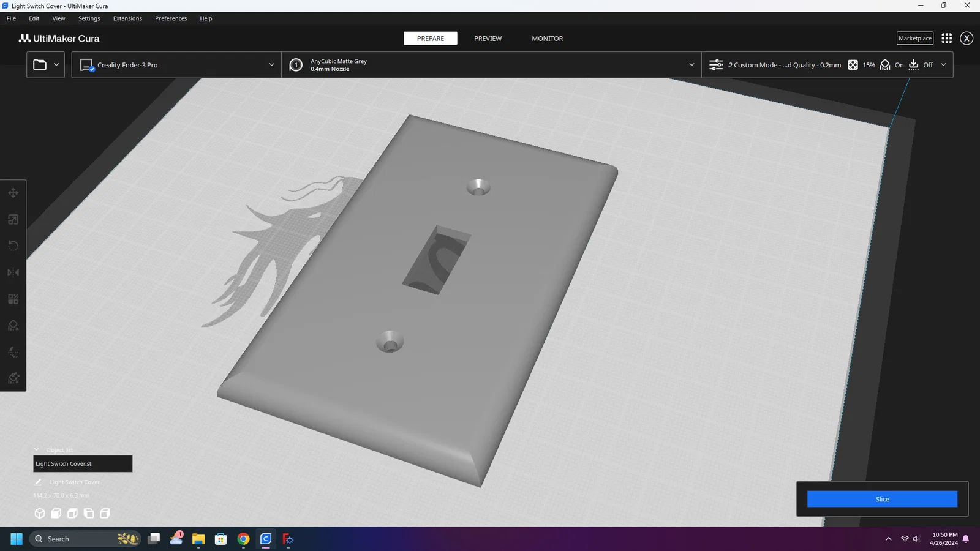
Task: Click the adhesion Off status text
Action: click(x=928, y=65)
